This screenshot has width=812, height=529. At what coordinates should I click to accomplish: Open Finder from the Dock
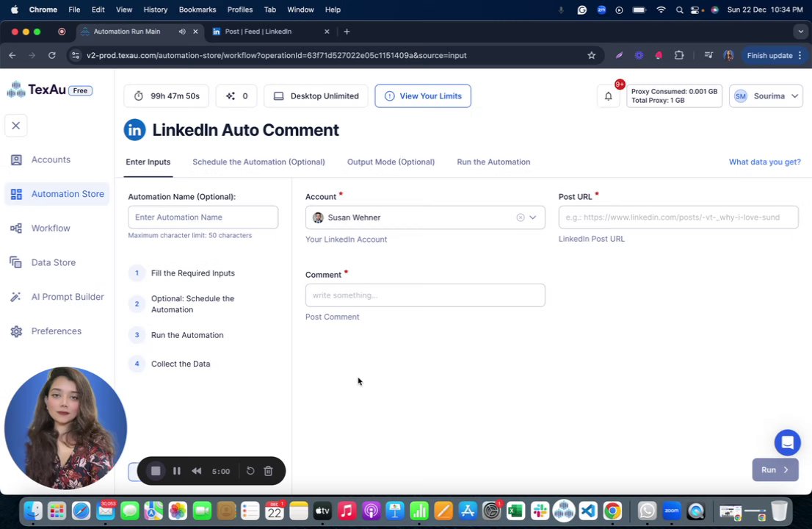33,511
